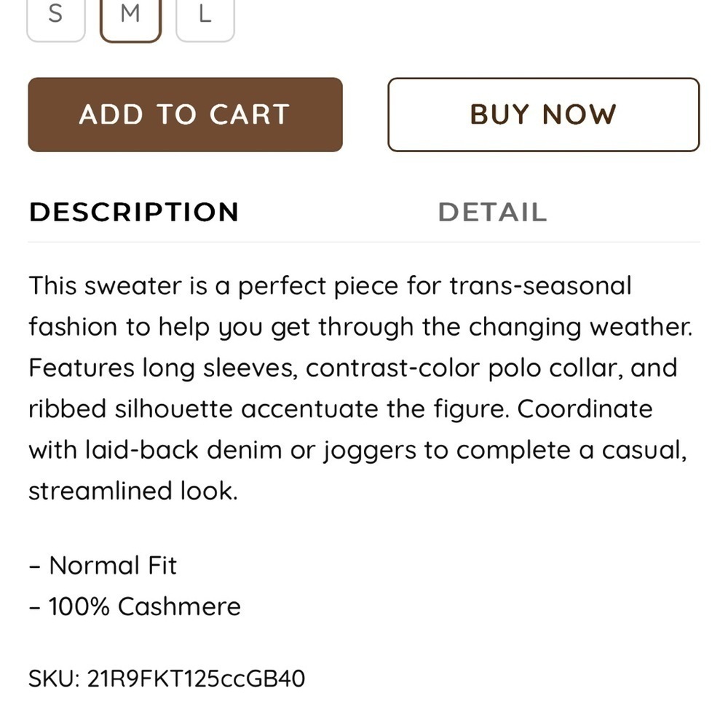Choose the M size box
The width and height of the screenshot is (728, 728).
click(130, 19)
